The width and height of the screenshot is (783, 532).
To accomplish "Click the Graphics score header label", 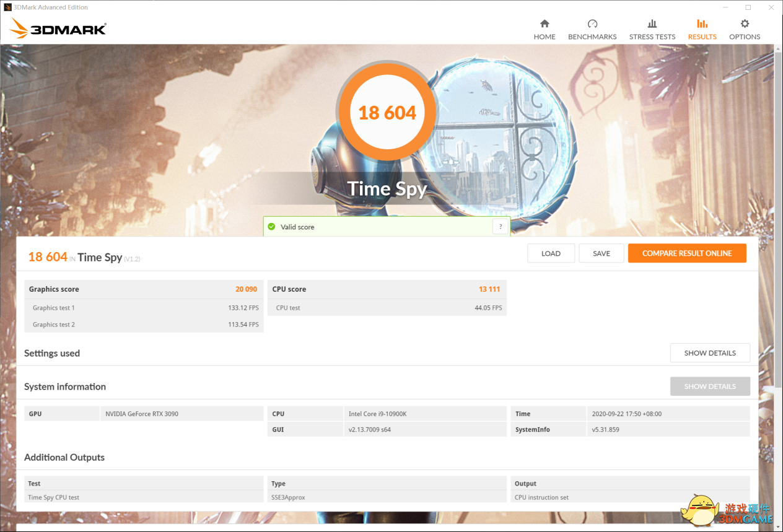I will (54, 289).
